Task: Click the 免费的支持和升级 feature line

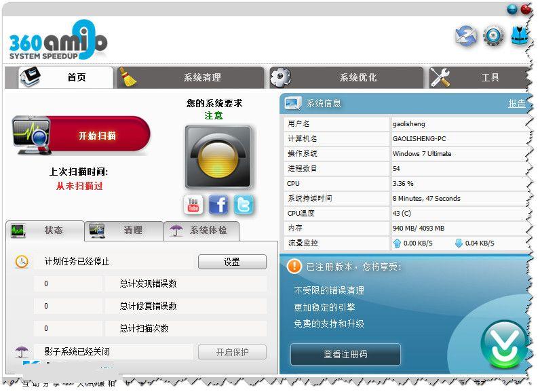Action: (329, 324)
